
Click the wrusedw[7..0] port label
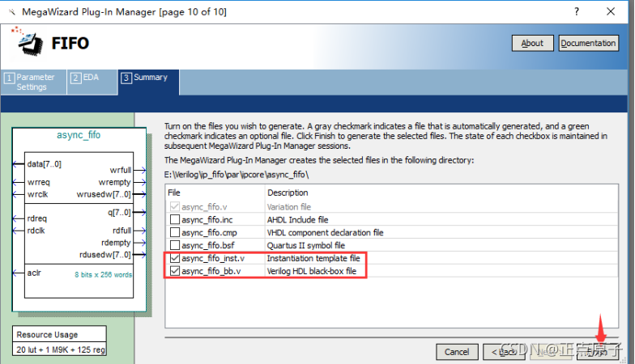point(104,194)
